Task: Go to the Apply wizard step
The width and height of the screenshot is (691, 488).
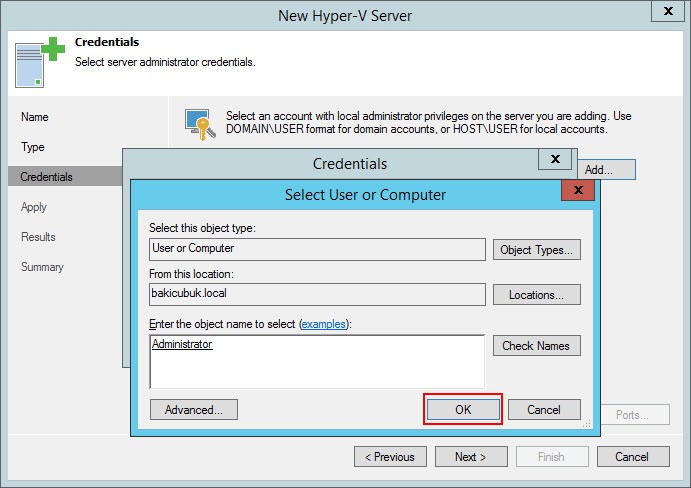Action: click(33, 207)
